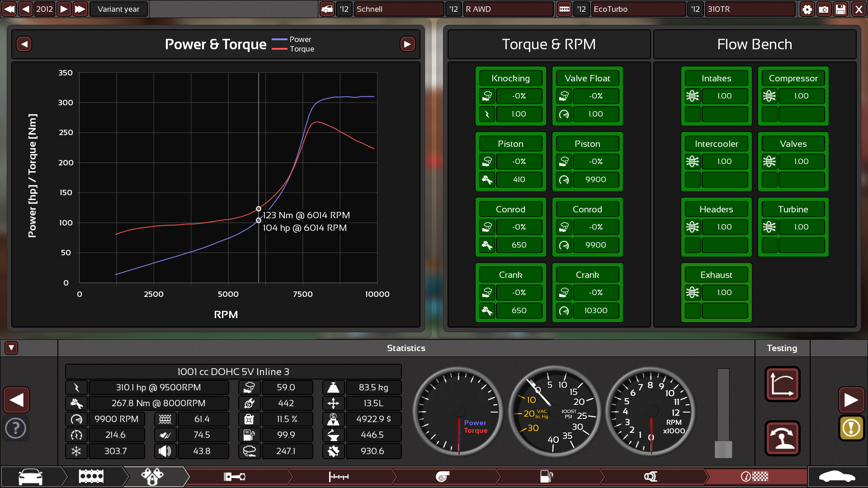Select the R AWD trim name field
This screenshot has height=488, width=868.
[509, 9]
